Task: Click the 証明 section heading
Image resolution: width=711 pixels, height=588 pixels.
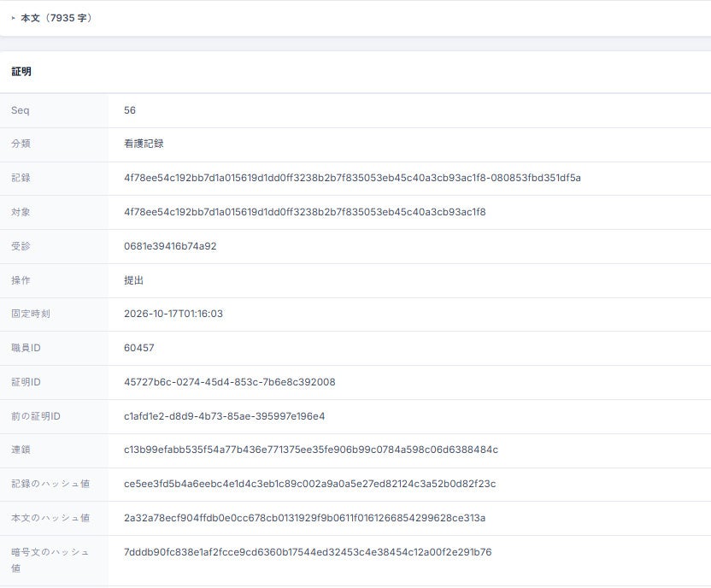Action: pyautogui.click(x=21, y=72)
